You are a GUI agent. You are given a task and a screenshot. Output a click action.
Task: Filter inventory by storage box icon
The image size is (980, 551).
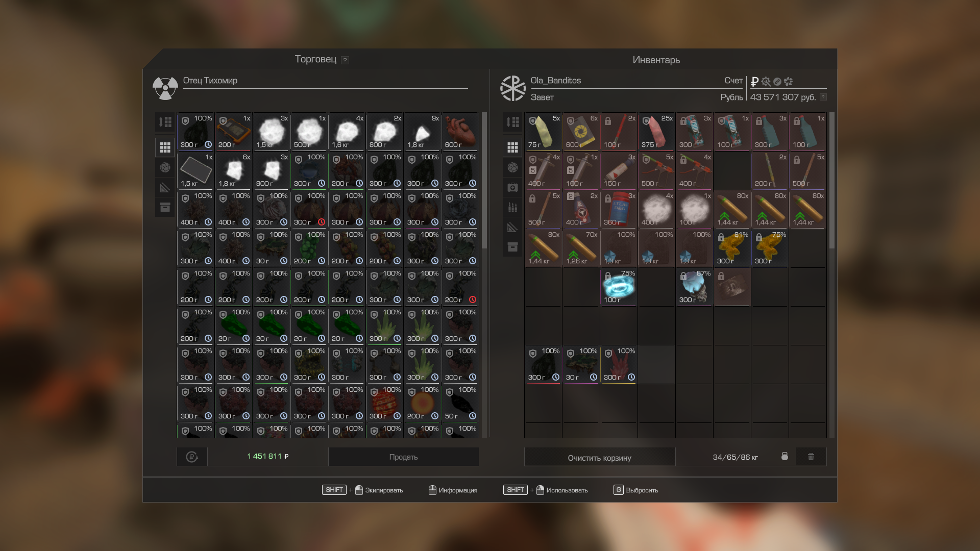pos(512,247)
